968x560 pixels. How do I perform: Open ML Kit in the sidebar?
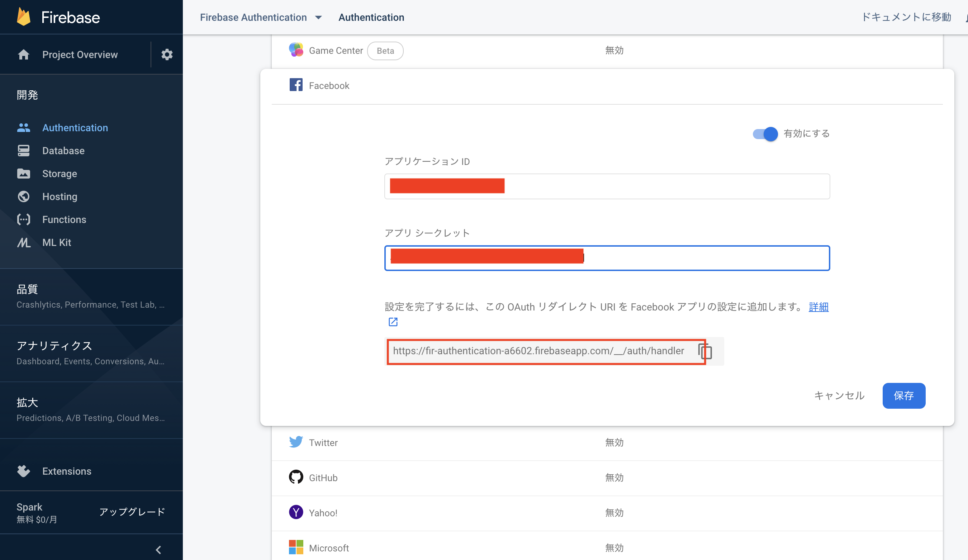point(57,242)
